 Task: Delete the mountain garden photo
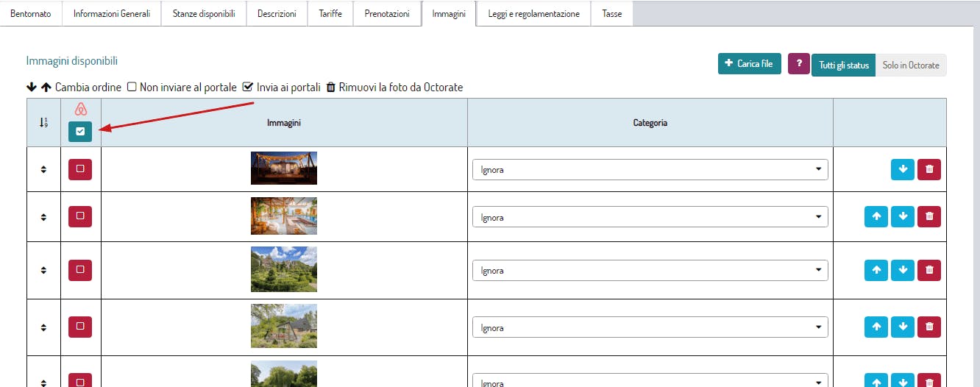[x=929, y=270]
